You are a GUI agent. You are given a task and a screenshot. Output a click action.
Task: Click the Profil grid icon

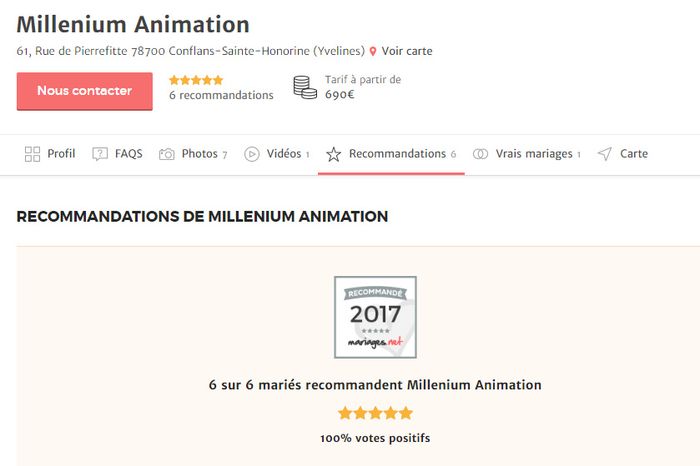32,154
